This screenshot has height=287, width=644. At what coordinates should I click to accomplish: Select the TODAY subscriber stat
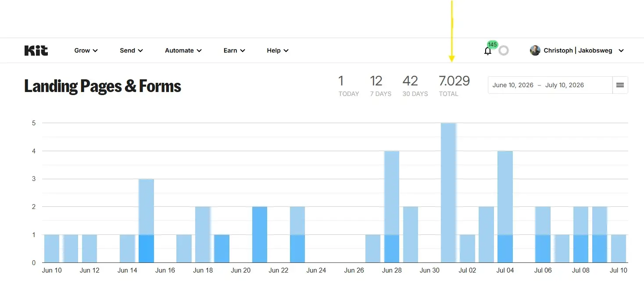[x=349, y=86]
